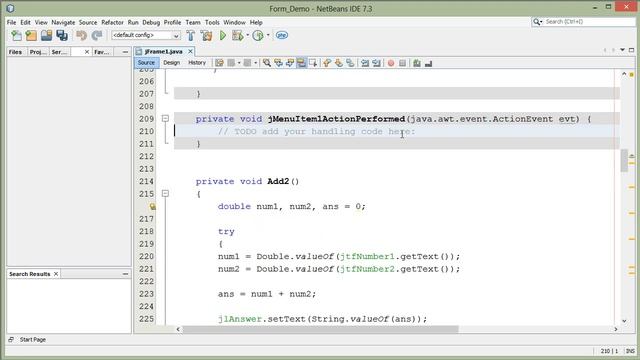Open the Debug menu

tap(151, 22)
